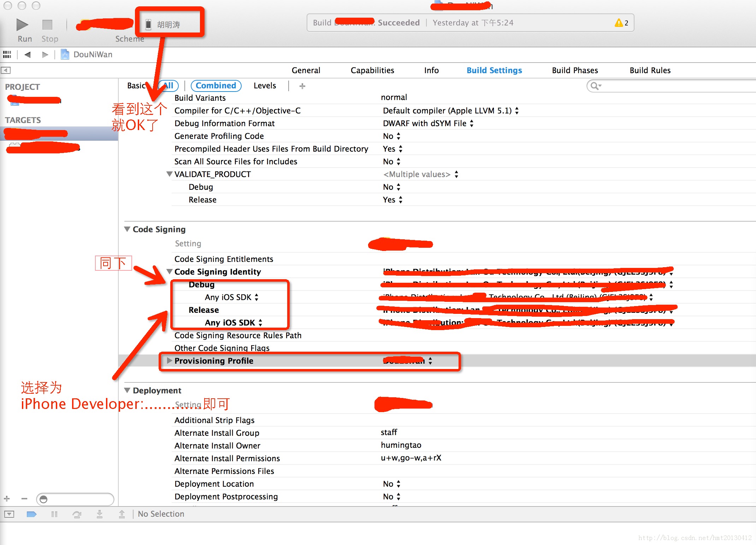Switch to the General tab

306,70
